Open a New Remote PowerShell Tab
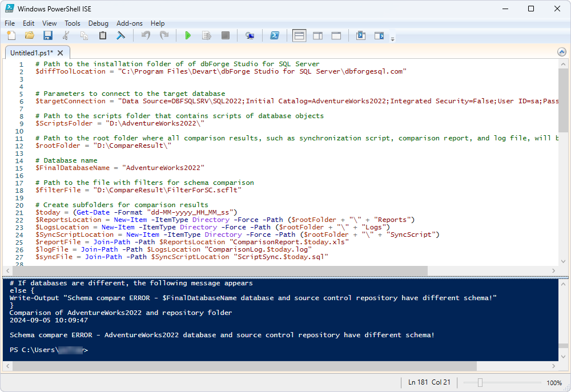Image resolution: width=571 pixels, height=392 pixels. [x=250, y=36]
